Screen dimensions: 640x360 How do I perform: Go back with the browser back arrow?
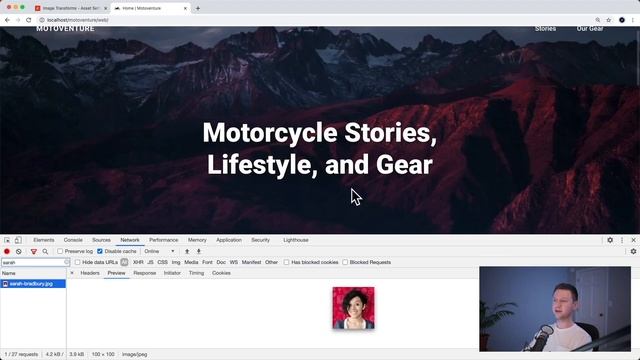point(7,20)
